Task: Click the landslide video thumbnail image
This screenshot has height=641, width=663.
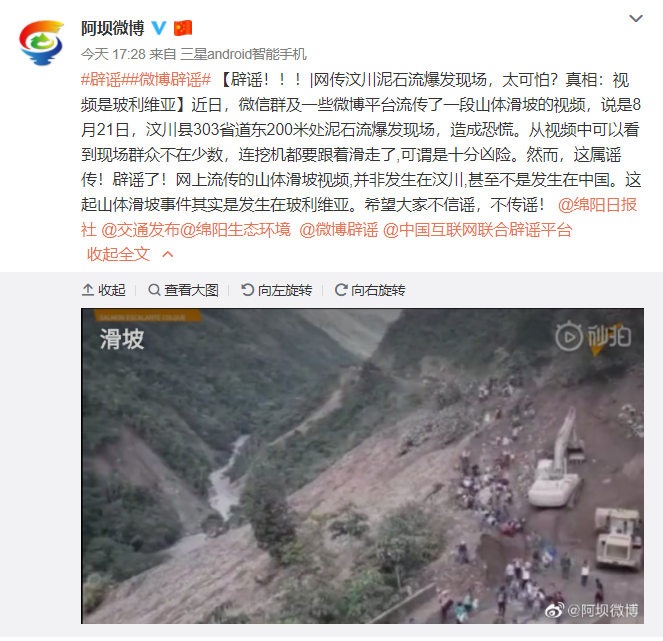Action: pos(362,466)
